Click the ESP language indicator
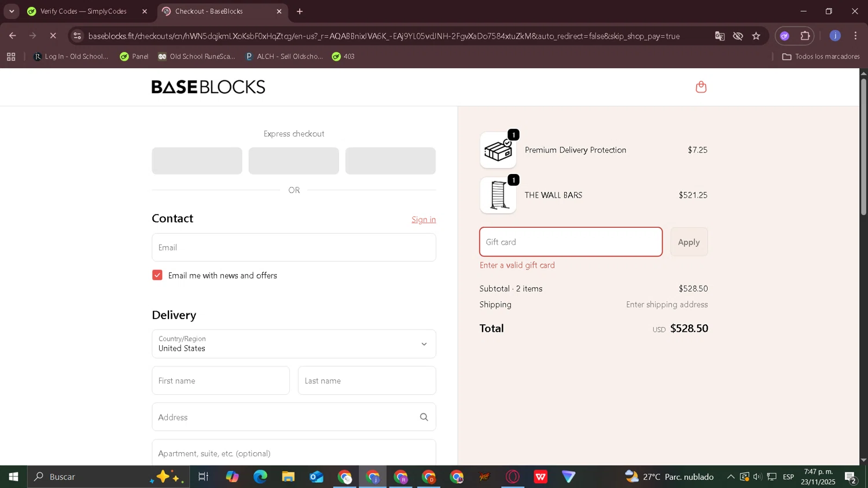Image resolution: width=868 pixels, height=488 pixels. coord(788,477)
